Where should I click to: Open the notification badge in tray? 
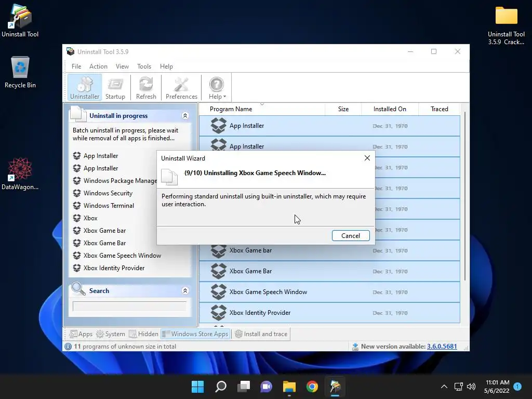tap(517, 386)
